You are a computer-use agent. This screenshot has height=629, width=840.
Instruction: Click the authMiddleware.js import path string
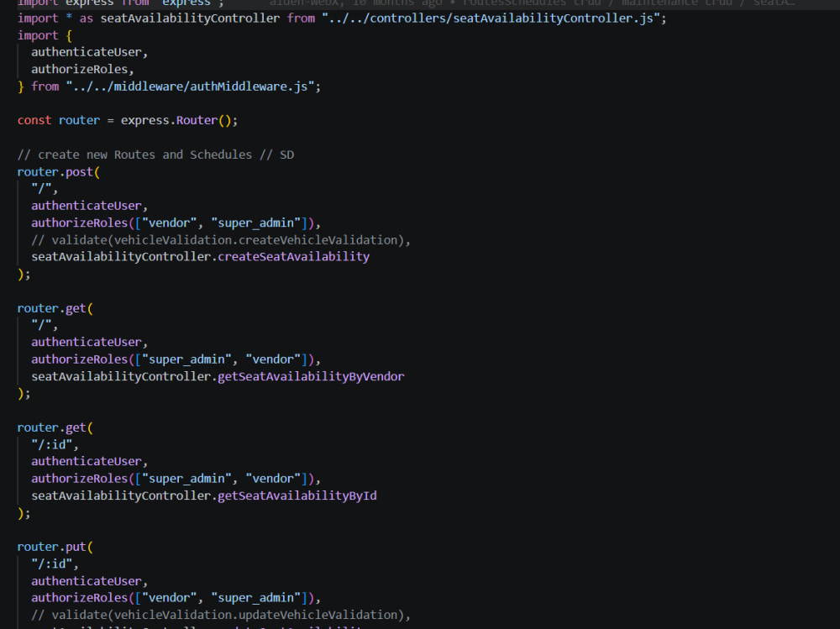tap(190, 86)
